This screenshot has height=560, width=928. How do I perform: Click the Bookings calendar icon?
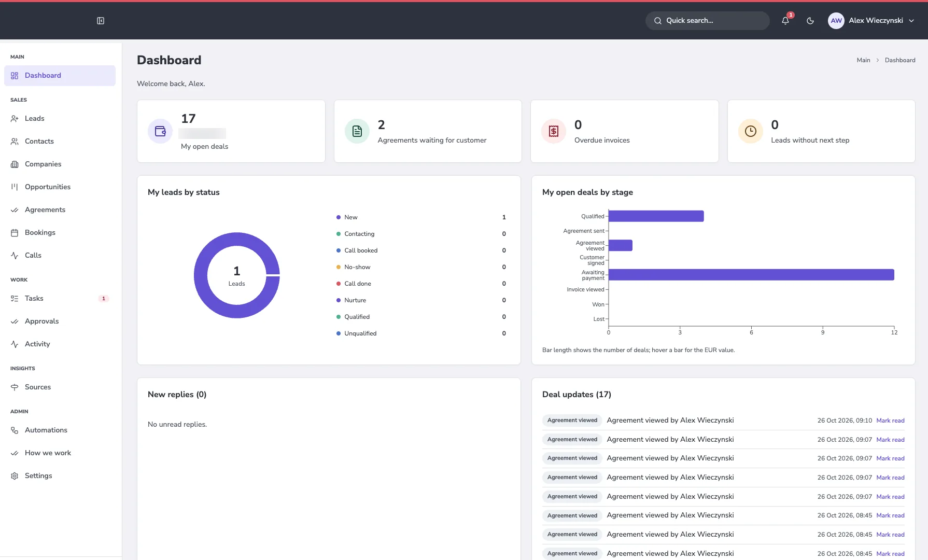pos(15,233)
